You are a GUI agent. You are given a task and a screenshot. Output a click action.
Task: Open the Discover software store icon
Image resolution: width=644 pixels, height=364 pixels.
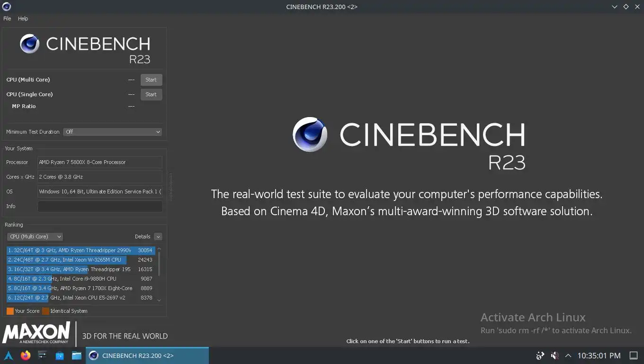(60, 355)
